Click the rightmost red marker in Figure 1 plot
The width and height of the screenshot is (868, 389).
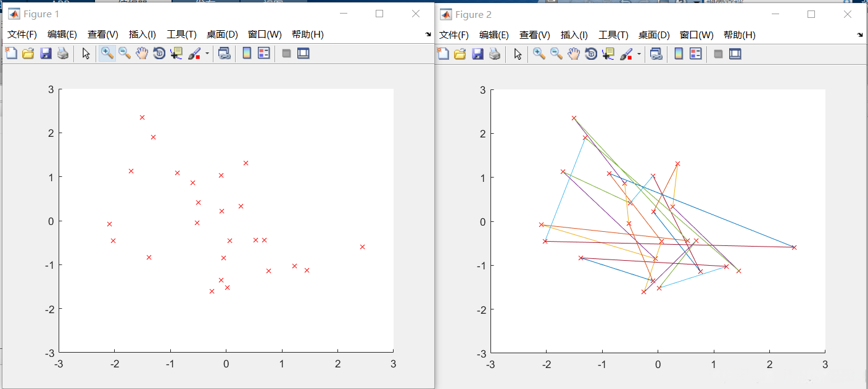click(362, 247)
